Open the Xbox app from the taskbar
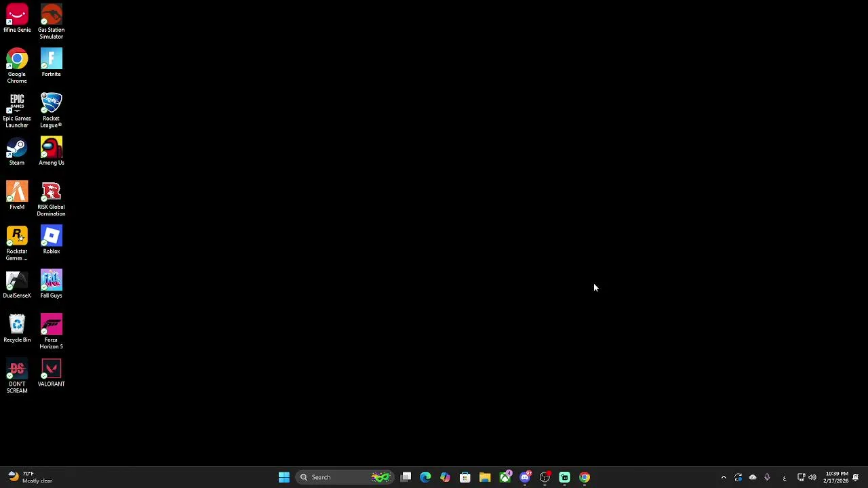 click(x=505, y=477)
